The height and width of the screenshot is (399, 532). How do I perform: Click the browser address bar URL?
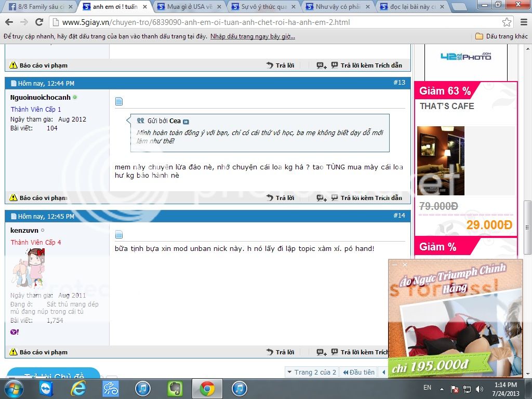click(208, 22)
